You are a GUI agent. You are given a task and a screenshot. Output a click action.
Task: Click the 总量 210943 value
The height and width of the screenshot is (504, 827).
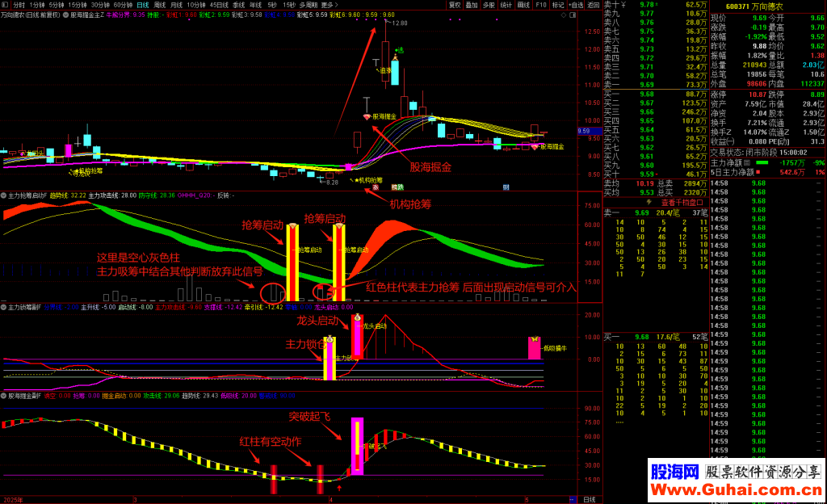(x=755, y=65)
